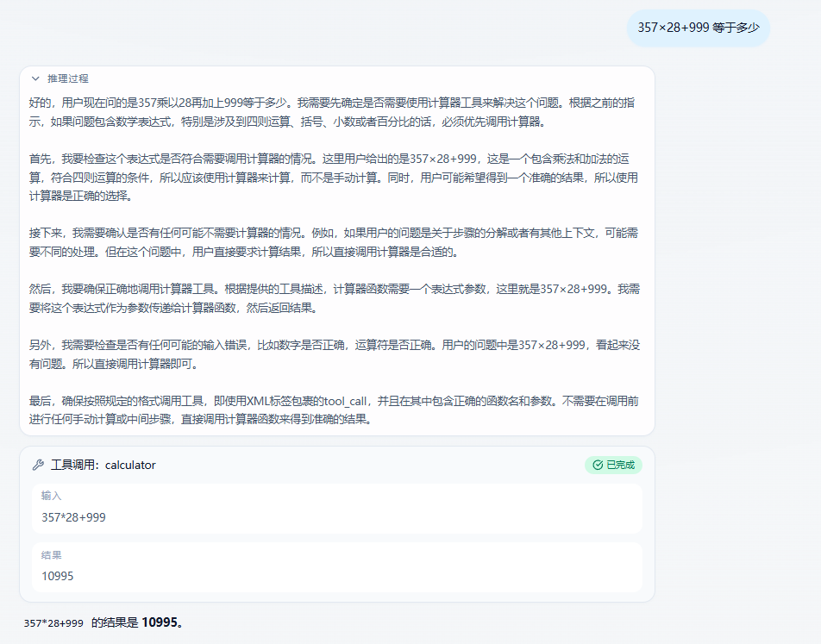The width and height of the screenshot is (821, 644).
Task: Click the 工具调用：calculator title
Action: click(103, 465)
